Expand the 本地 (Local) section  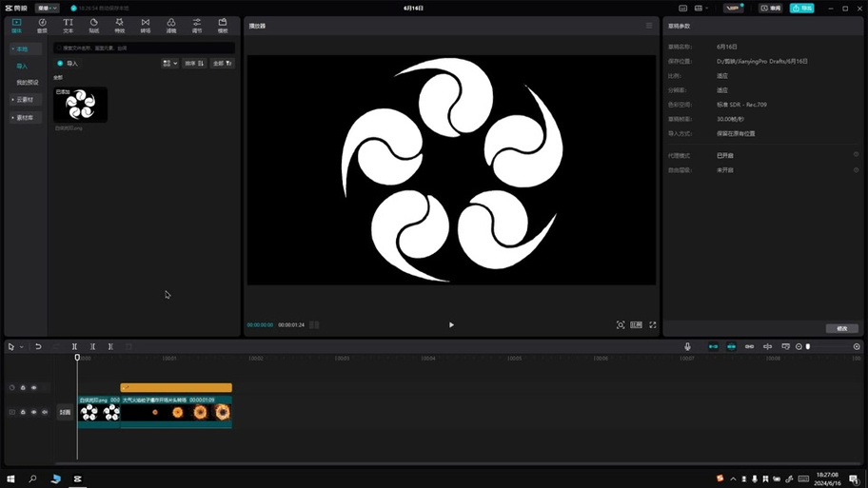point(26,49)
